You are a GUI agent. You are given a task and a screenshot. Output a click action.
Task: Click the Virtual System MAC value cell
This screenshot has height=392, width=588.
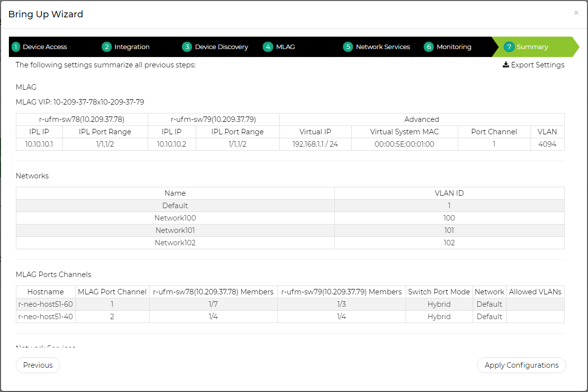tap(404, 144)
